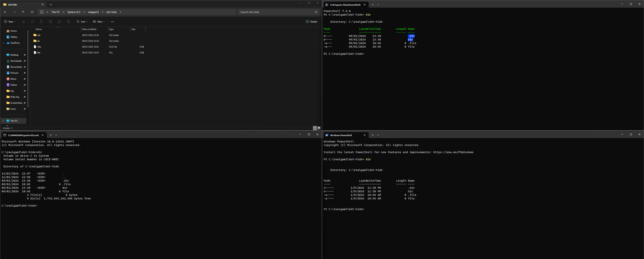Select the C:\Program Files\PowerShell tab
644x259 pixels.
coord(346,5)
